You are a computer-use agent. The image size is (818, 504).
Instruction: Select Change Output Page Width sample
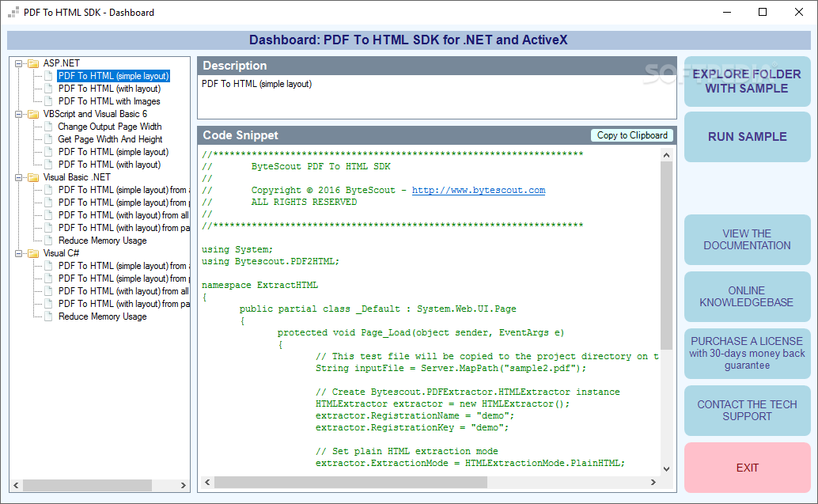[x=110, y=127]
